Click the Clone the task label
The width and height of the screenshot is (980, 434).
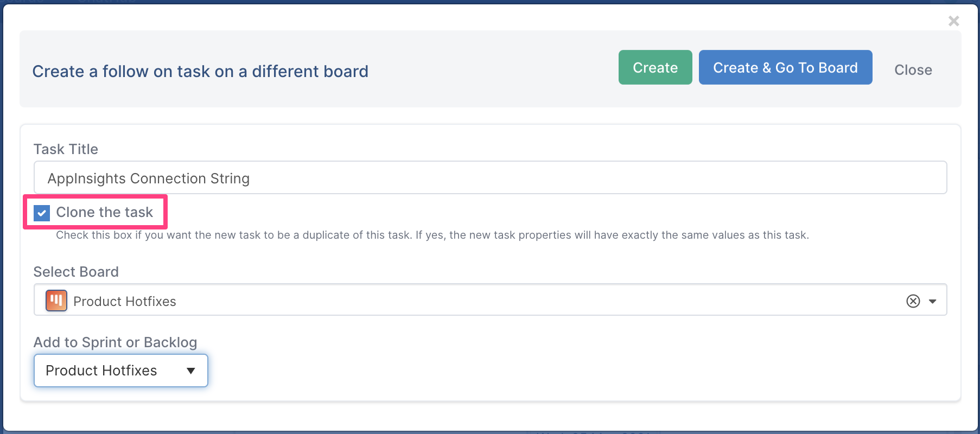(105, 212)
